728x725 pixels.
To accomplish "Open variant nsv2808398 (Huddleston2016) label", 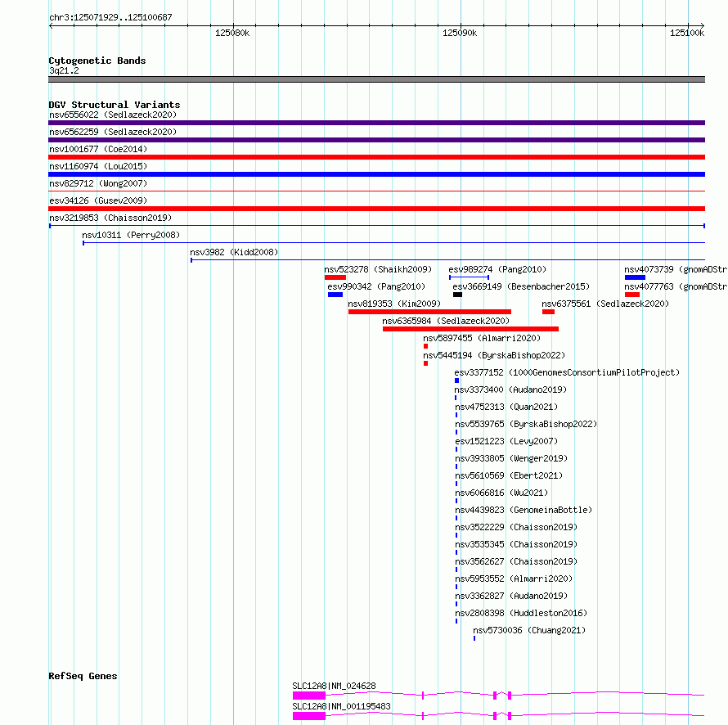I will [521, 613].
